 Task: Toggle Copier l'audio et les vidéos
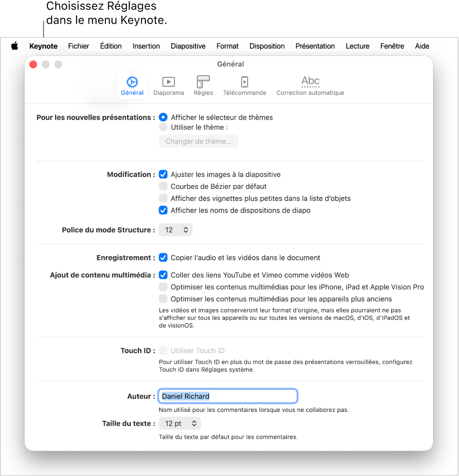[x=163, y=257]
